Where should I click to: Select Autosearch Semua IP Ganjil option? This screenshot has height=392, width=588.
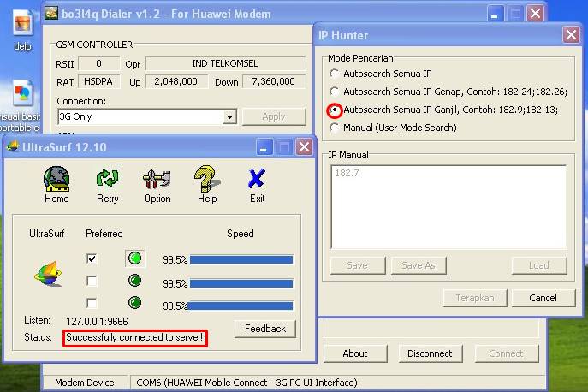[335, 110]
